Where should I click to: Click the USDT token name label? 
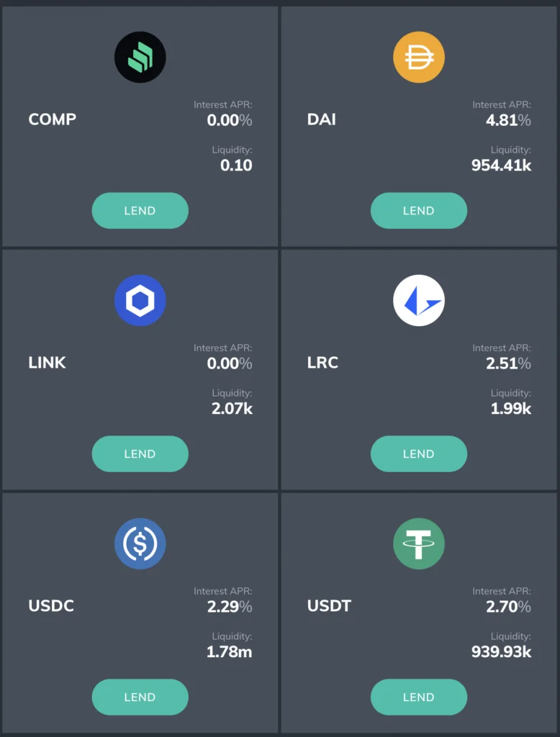pyautogui.click(x=329, y=606)
